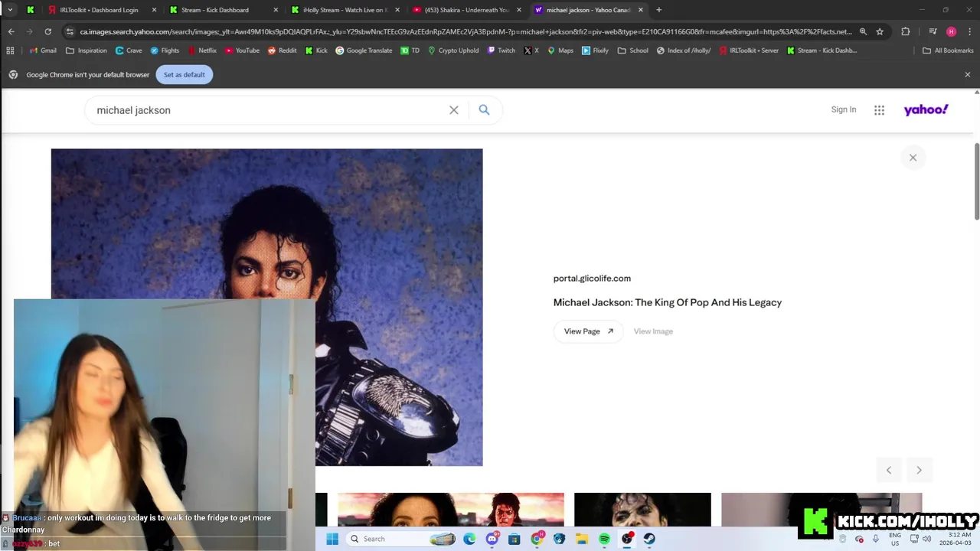Open the Index of /iholly/ bookmark

[684, 51]
